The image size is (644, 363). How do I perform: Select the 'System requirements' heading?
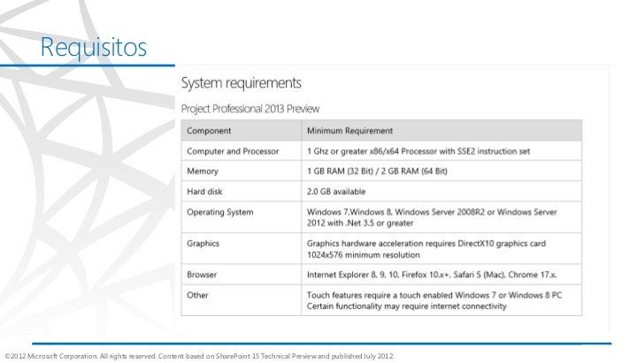[241, 83]
